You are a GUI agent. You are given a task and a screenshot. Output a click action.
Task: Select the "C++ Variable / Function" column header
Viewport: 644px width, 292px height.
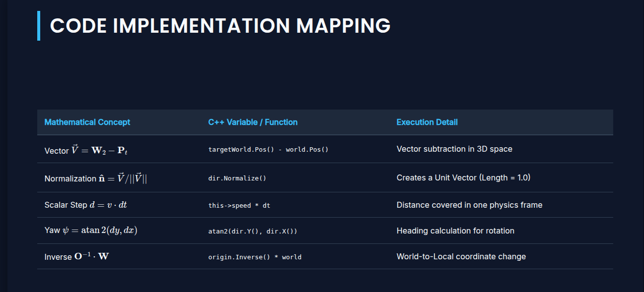253,122
